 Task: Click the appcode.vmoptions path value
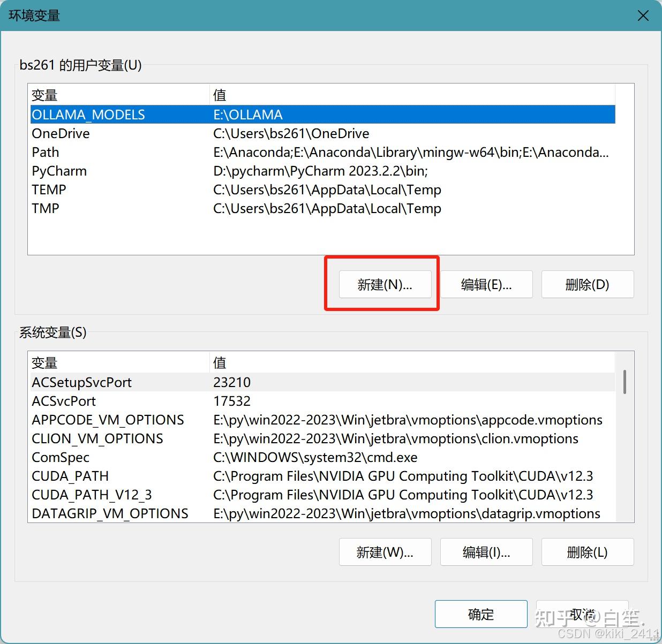pos(408,420)
